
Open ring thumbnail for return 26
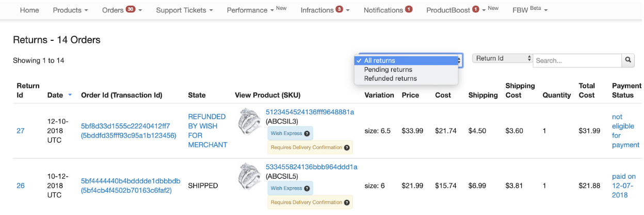tap(249, 177)
